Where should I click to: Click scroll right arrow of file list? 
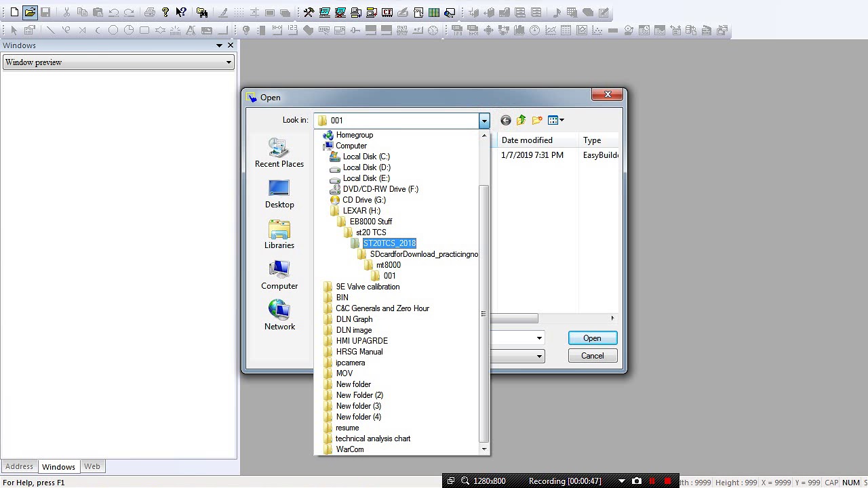click(x=612, y=318)
